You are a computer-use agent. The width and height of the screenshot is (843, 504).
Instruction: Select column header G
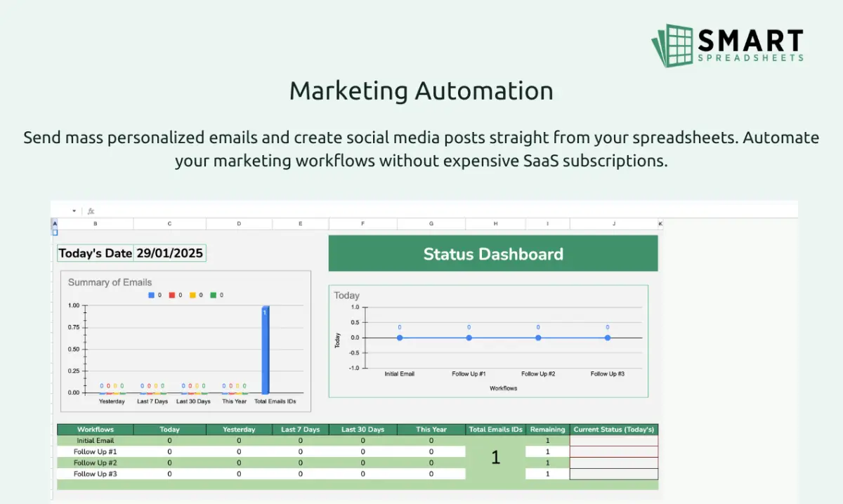click(431, 223)
